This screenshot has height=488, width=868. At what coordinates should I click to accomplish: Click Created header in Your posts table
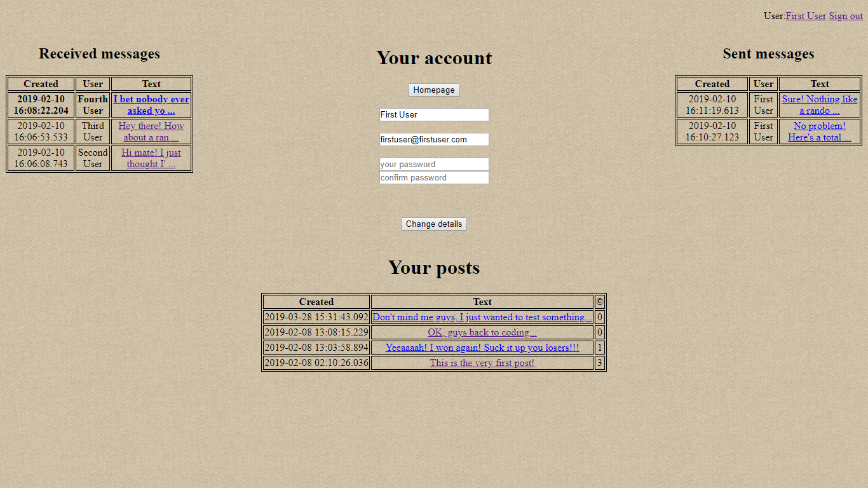point(316,302)
